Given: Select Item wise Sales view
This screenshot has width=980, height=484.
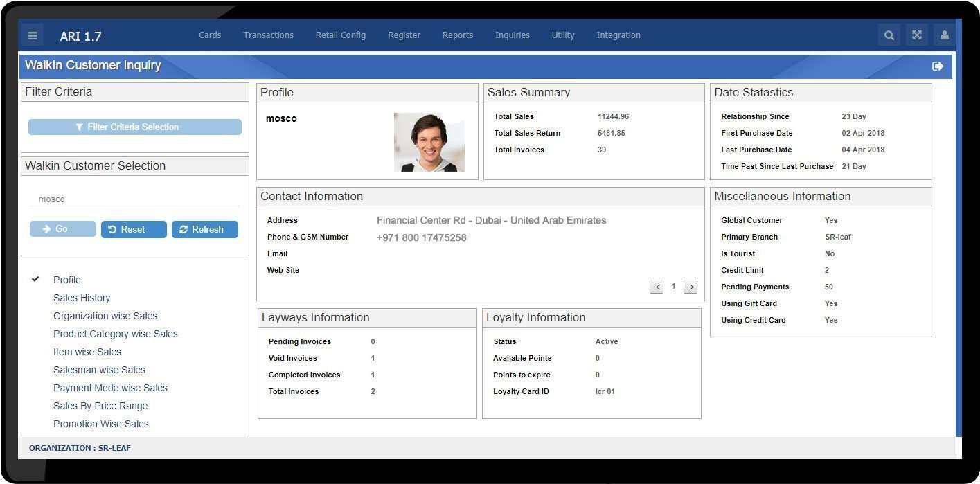Looking at the screenshot, I should click(x=87, y=352).
